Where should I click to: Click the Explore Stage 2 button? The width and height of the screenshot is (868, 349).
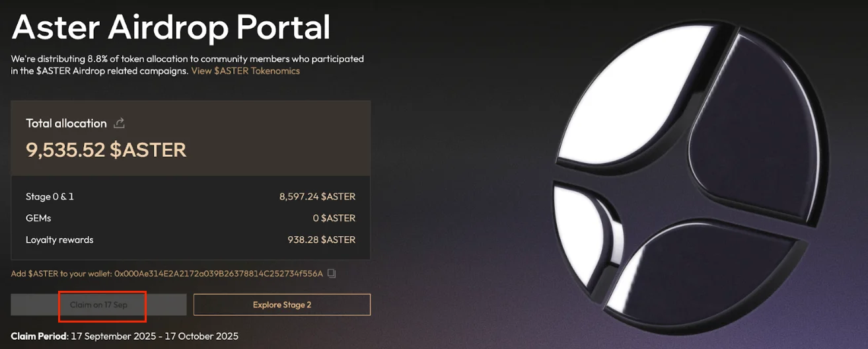tap(281, 305)
